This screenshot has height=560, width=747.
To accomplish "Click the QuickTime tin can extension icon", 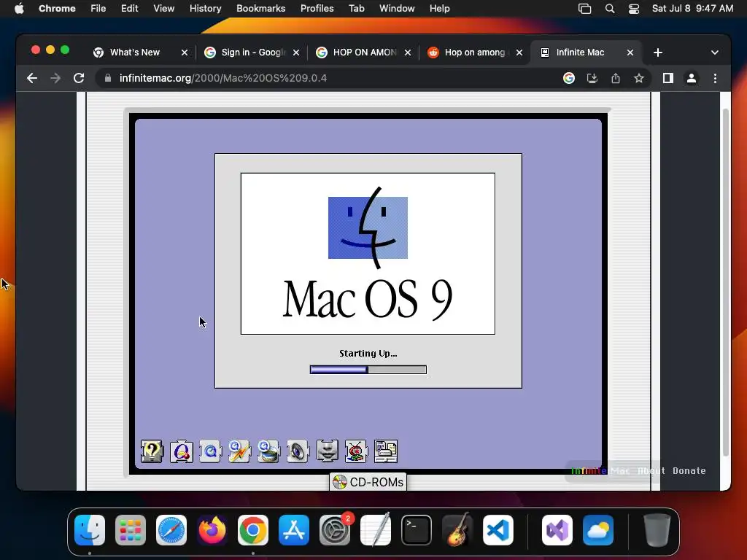I will pos(268,451).
